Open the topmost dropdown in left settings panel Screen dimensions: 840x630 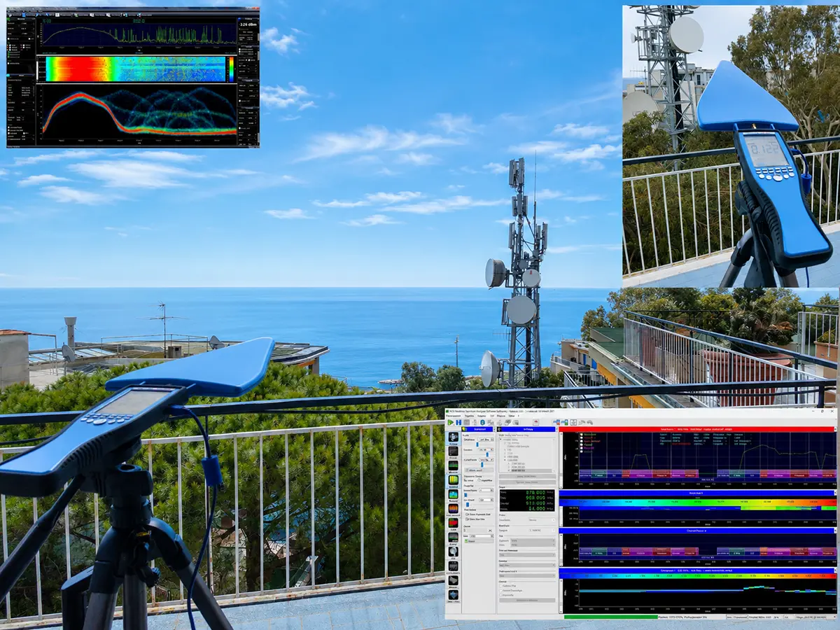(x=484, y=439)
